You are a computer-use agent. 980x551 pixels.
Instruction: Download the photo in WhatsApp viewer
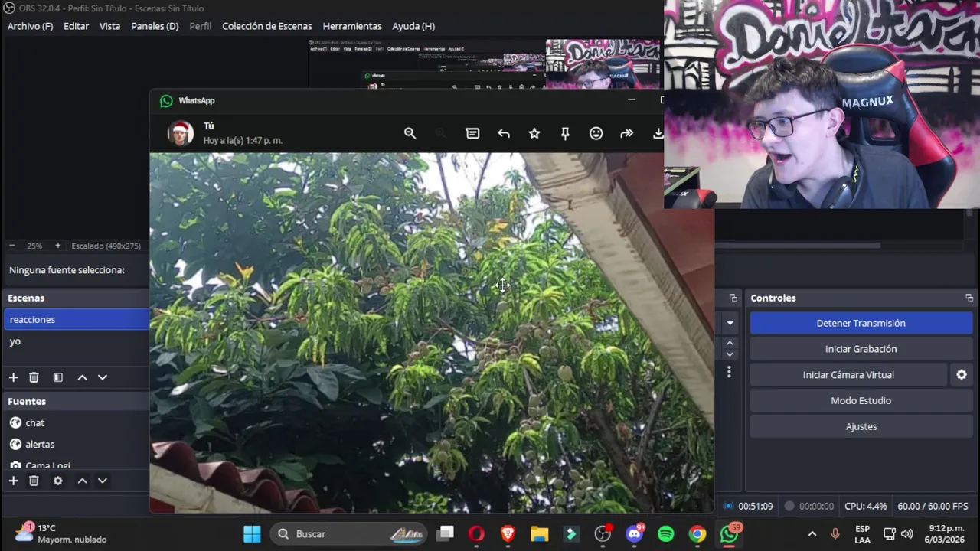(658, 133)
